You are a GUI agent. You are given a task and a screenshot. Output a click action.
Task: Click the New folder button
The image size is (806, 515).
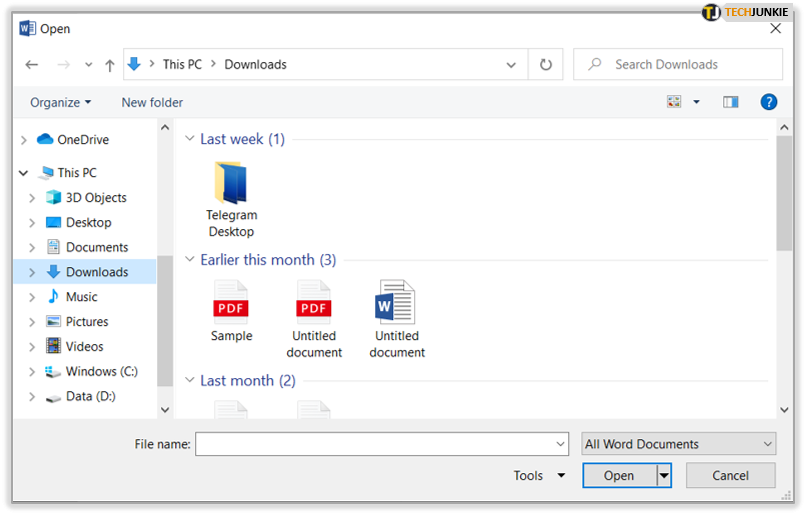click(x=152, y=102)
